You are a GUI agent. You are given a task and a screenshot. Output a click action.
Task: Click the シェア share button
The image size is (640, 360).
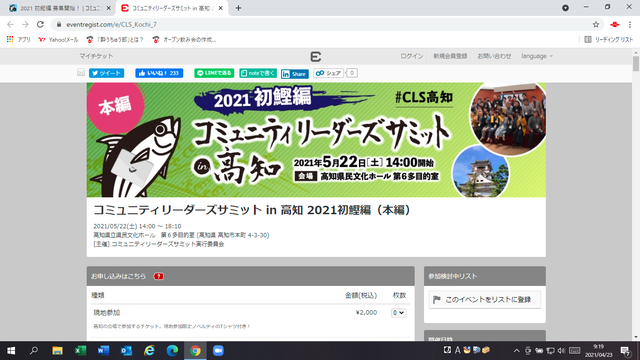[329, 73]
